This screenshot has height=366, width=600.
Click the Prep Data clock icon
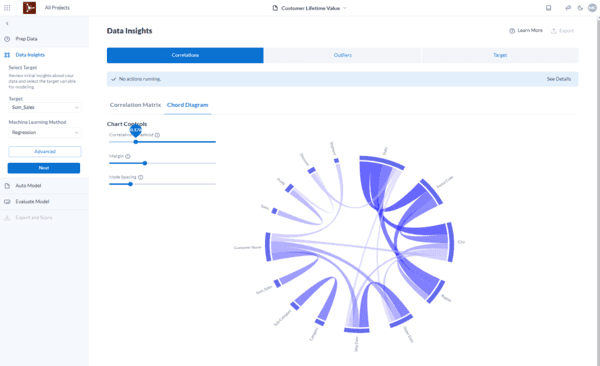7,39
